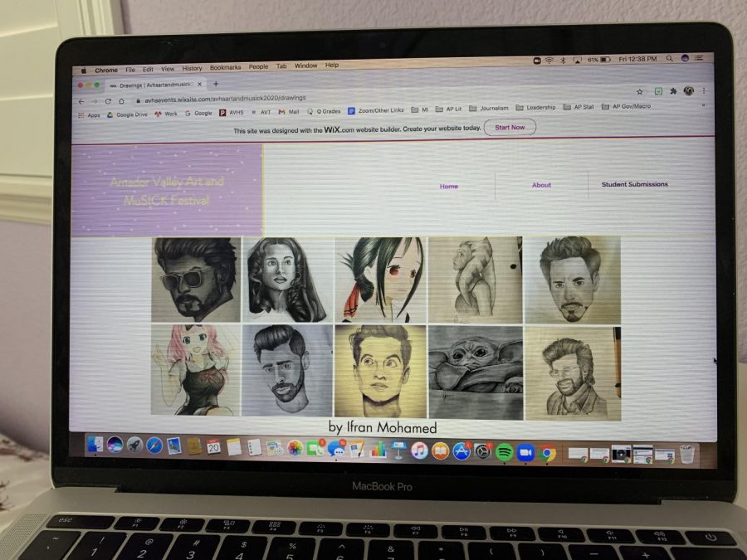Open the Zoom/Other Links bookmark
This screenshot has height=560, width=747.
(376, 110)
